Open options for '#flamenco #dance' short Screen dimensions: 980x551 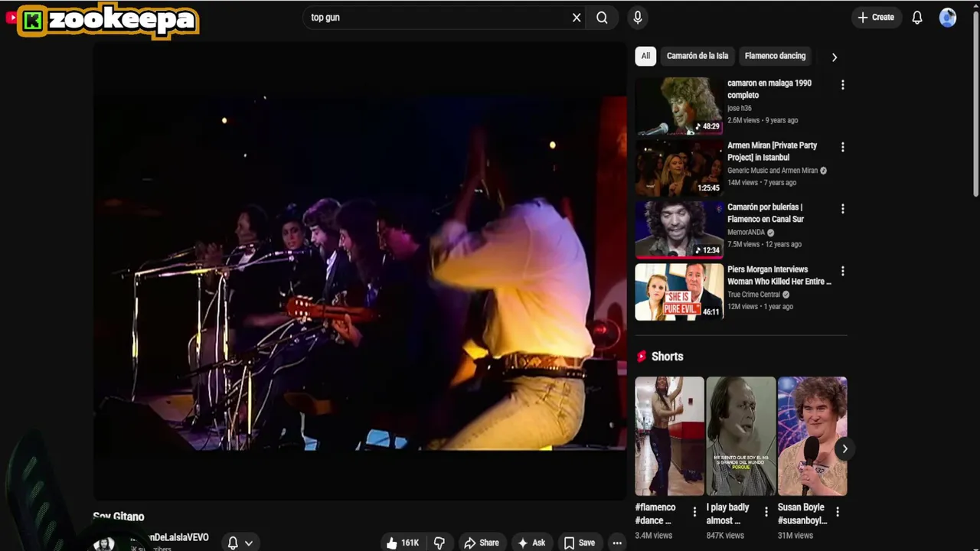[694, 512]
